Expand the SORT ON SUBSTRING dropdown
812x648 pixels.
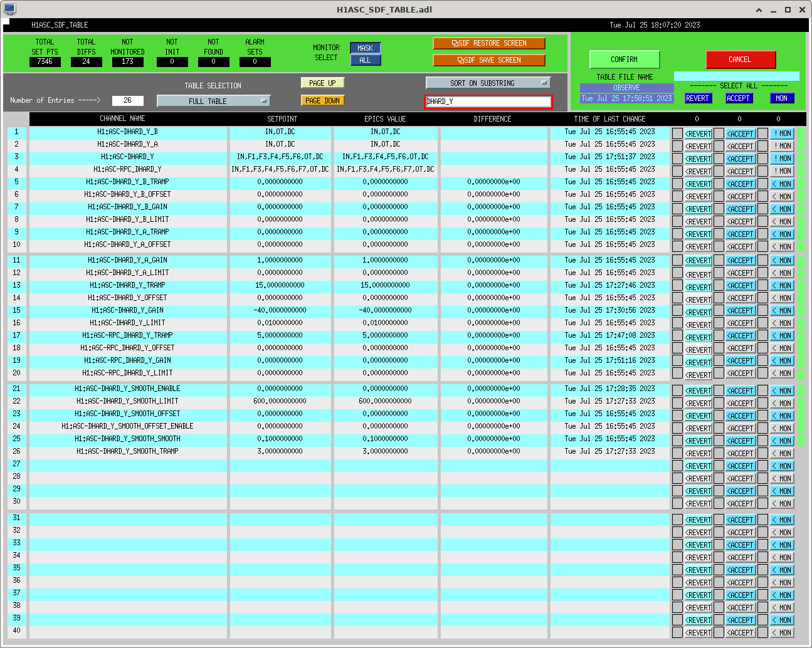pyautogui.click(x=488, y=83)
